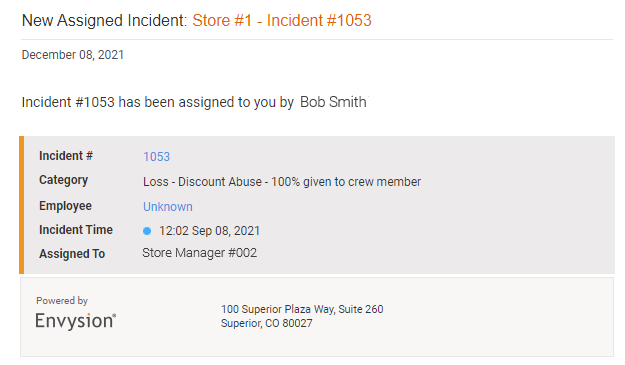Click the Assigned To label
Screen dimensions: 625x365
click(72, 254)
